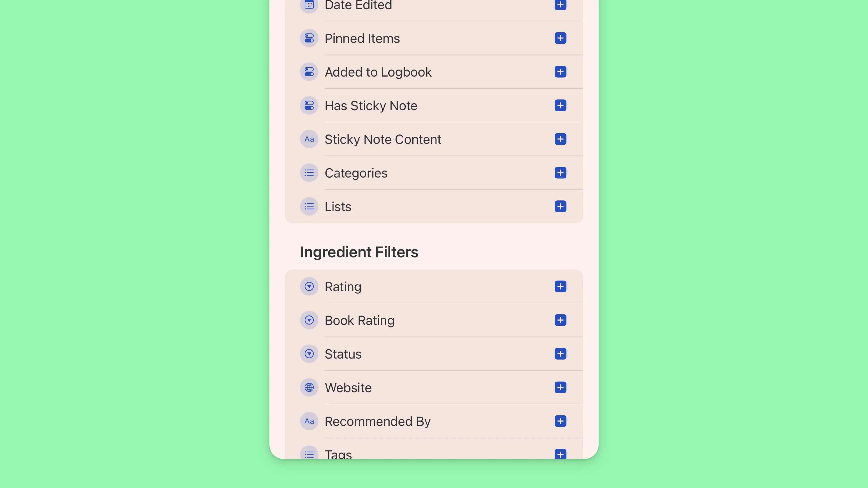Open the Rating dropdown circle icon
This screenshot has width=868, height=488.
(x=309, y=287)
